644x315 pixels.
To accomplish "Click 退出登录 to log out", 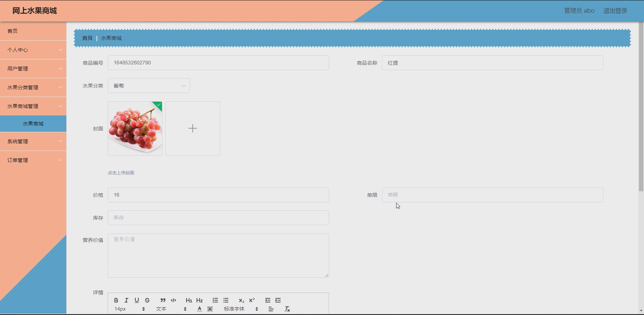I will pos(615,11).
